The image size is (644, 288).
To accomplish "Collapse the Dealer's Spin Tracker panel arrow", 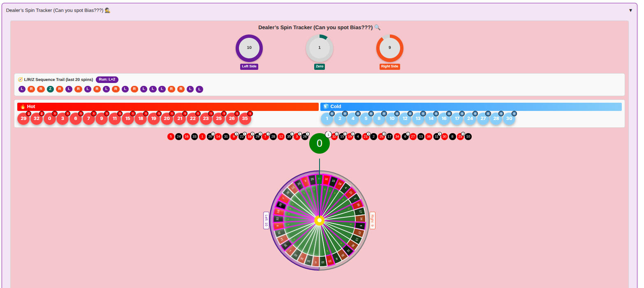I will [x=630, y=10].
